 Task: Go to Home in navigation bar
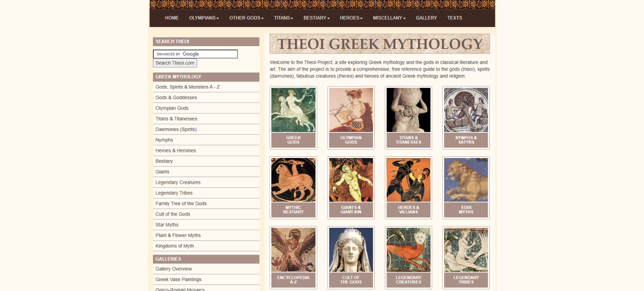click(172, 18)
